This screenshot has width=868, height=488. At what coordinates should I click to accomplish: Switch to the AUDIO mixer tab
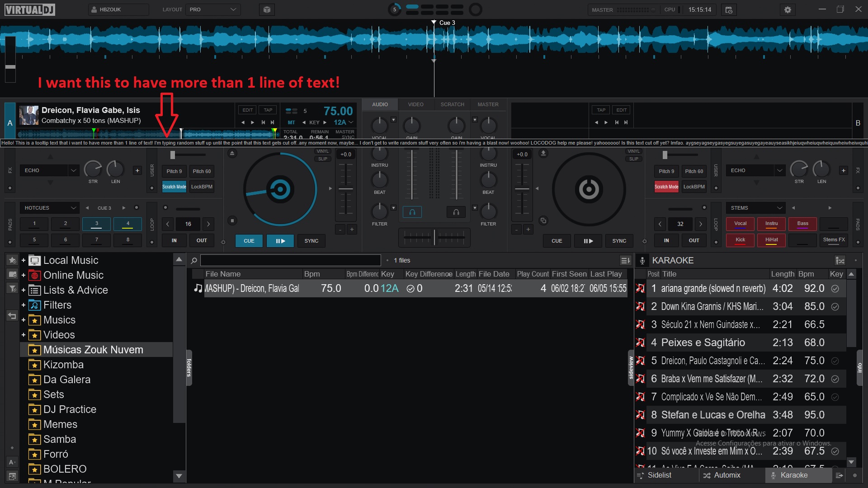click(380, 104)
